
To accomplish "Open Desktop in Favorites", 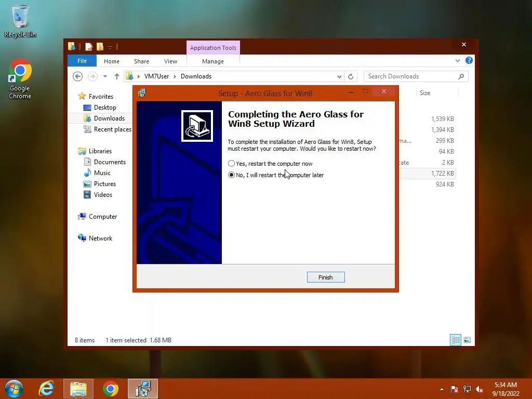I will (x=105, y=108).
